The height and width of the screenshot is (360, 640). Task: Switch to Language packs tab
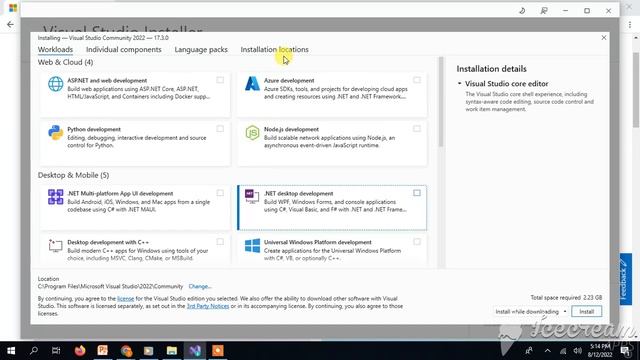click(x=201, y=49)
